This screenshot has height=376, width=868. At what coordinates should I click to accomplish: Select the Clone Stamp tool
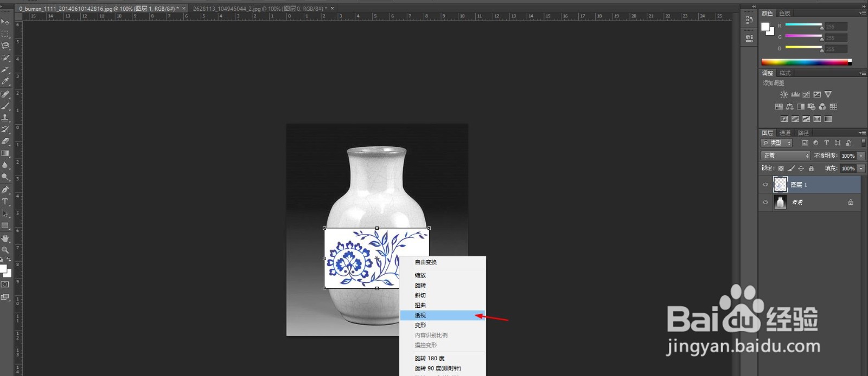(x=5, y=118)
